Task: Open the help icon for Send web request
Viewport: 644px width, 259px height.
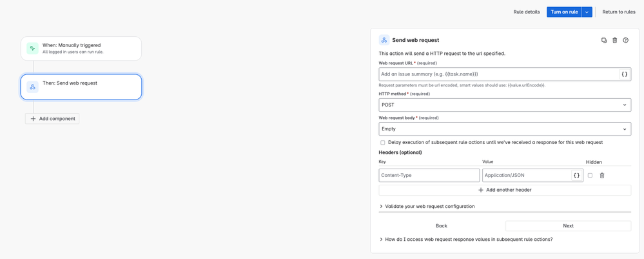Action: 625,40
